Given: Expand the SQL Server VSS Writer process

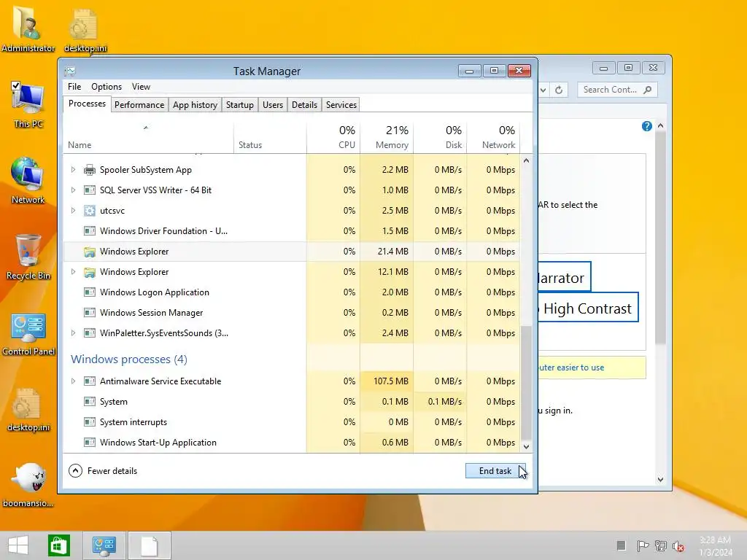Looking at the screenshot, I should coord(73,190).
